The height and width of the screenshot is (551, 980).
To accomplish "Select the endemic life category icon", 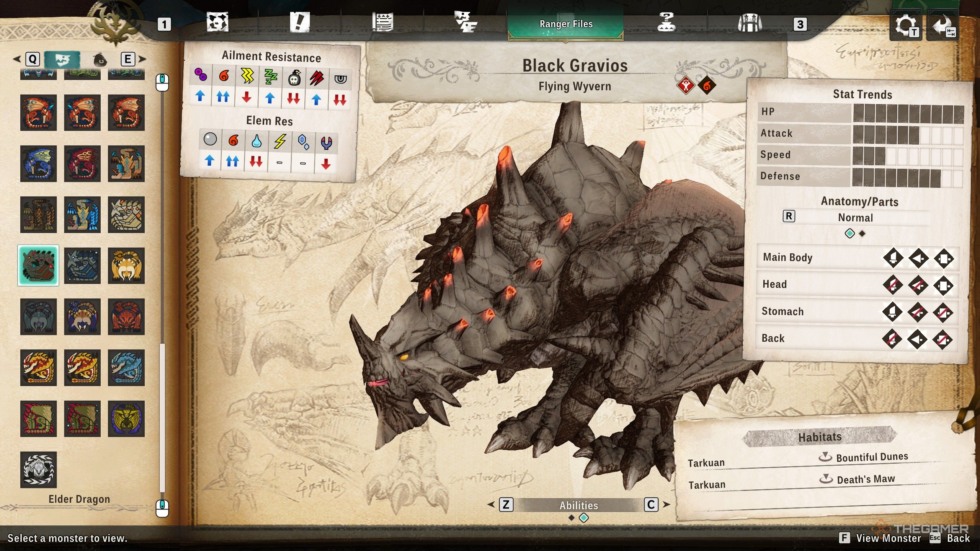I will click(x=100, y=59).
